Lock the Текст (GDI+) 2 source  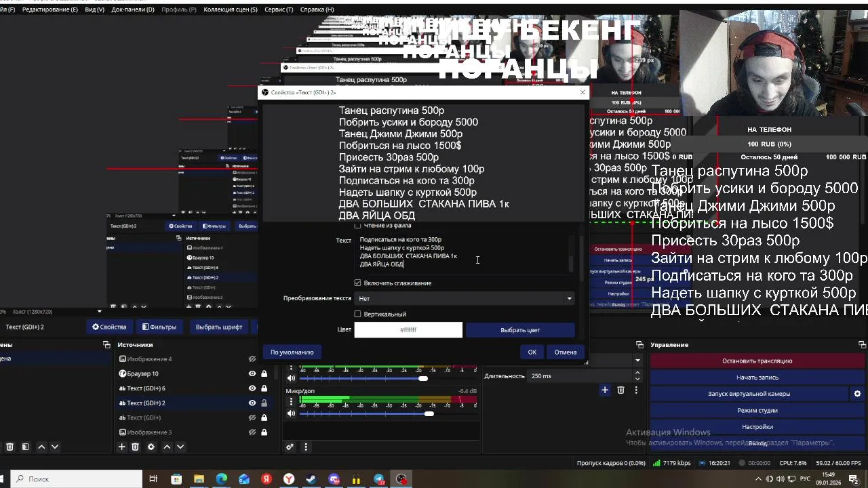point(264,403)
